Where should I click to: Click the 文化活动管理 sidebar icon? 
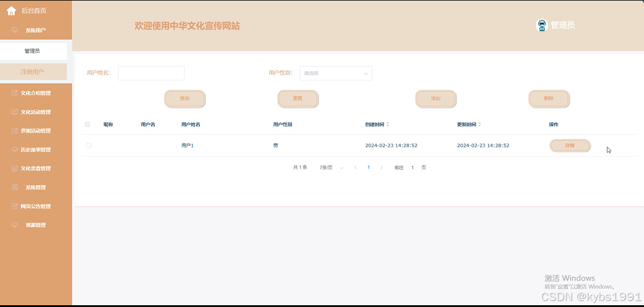coord(15,112)
